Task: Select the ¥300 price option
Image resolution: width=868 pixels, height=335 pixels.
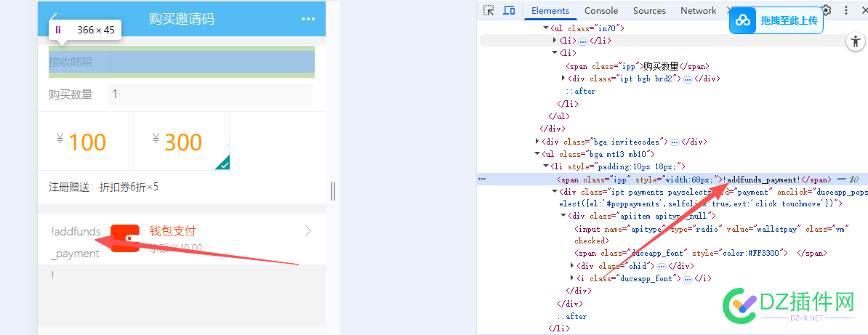Action: tap(182, 141)
